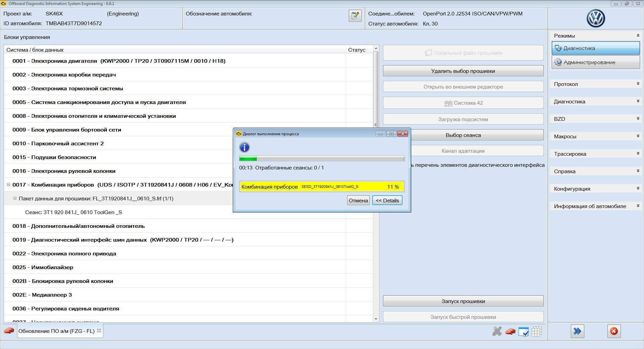This screenshot has width=644, height=349.
Task: Click the blue info icon in progress dialog
Action: pos(245,147)
